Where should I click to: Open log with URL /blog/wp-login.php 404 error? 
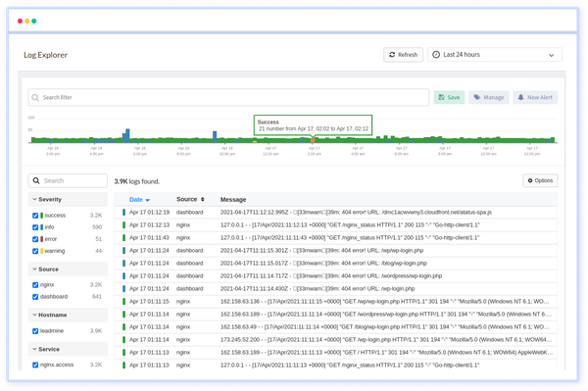click(x=335, y=264)
